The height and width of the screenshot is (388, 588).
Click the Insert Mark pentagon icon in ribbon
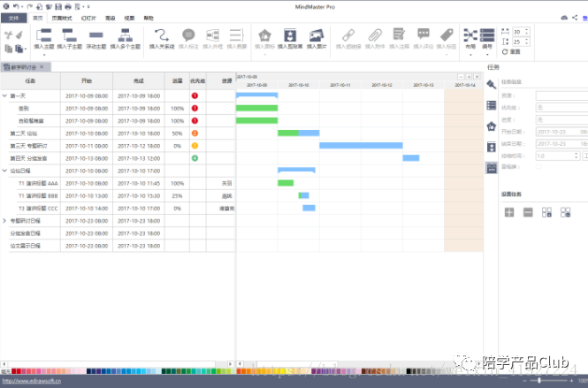(x=264, y=35)
